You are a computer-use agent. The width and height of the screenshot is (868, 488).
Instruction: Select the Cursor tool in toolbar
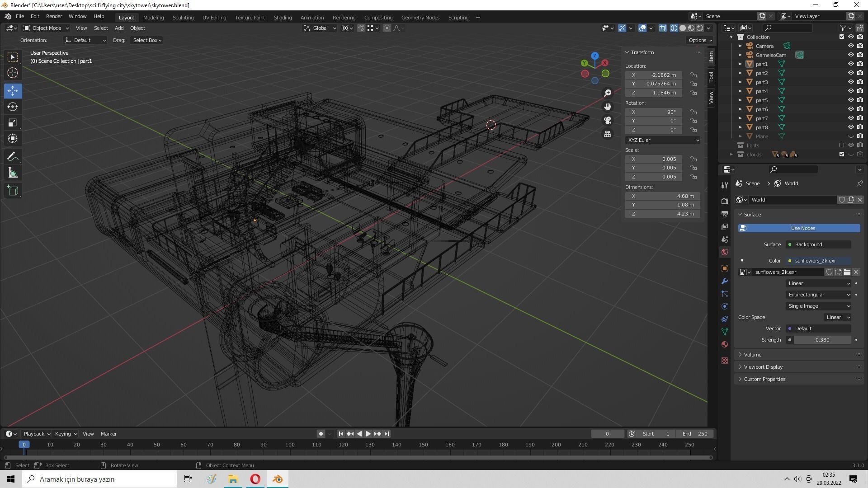13,73
